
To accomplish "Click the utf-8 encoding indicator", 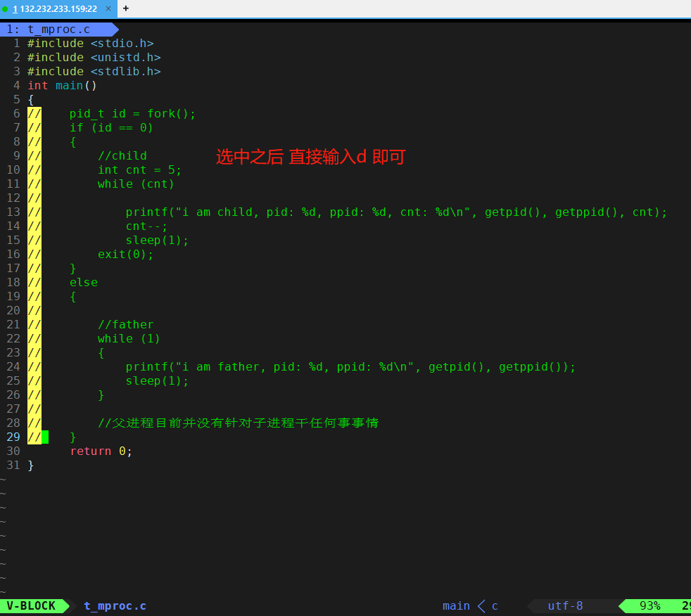I will 566,606.
